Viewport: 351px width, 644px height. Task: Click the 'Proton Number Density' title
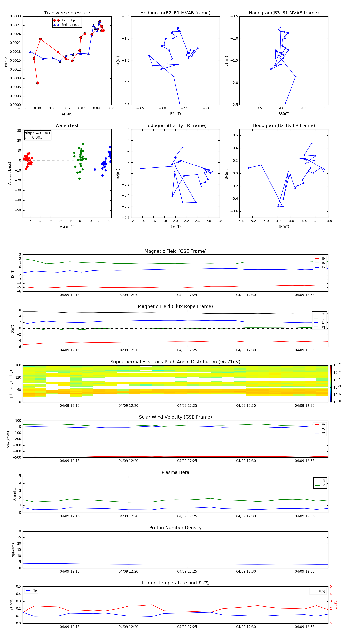point(175,528)
